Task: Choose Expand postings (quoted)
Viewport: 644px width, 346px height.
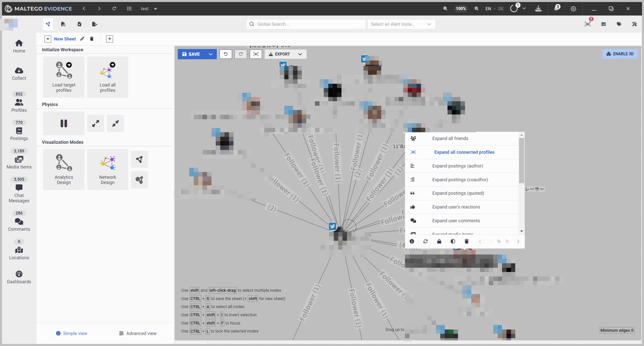Action: [x=462, y=193]
